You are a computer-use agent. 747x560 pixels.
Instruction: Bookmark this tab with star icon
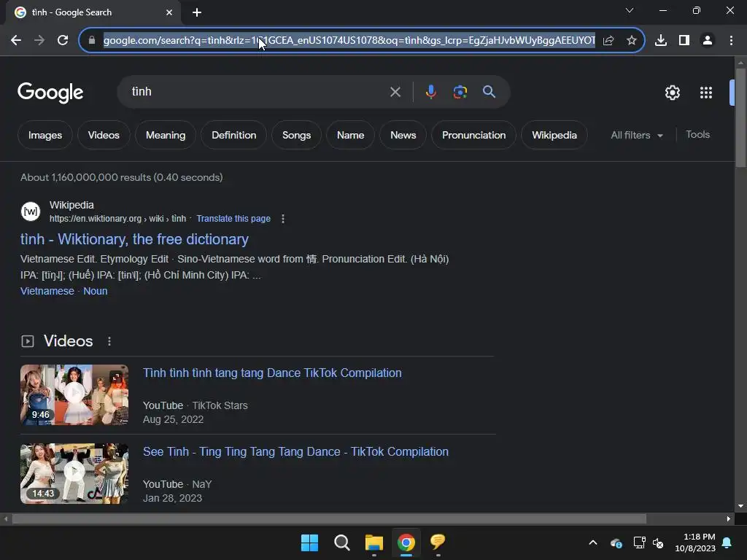[x=632, y=41]
